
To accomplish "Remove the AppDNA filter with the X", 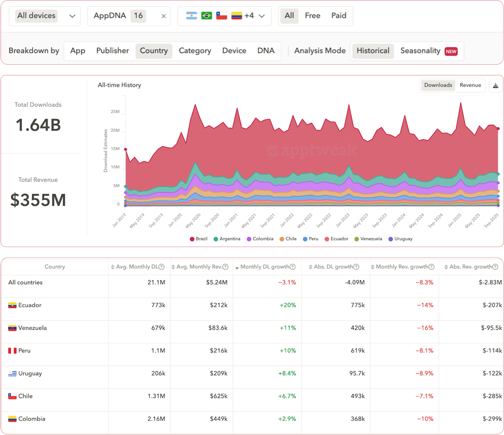I will (x=163, y=16).
